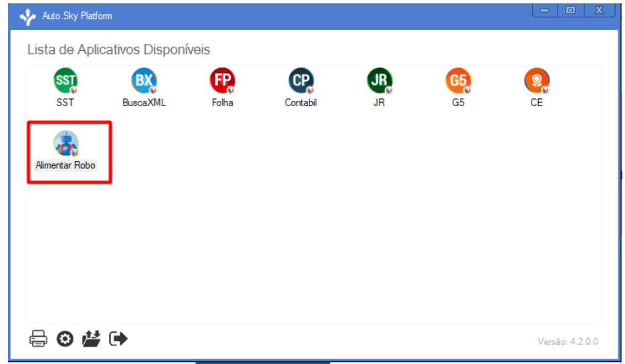Open the SST application icon

66,80
